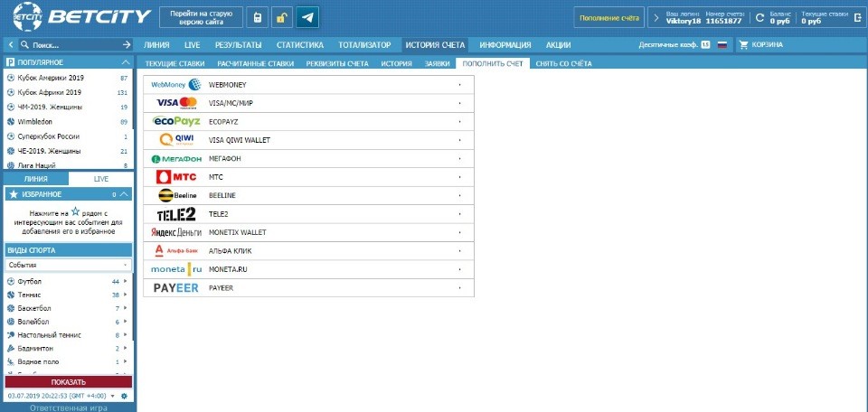The image size is (868, 412).
Task: Open the События dropdown
Action: point(69,265)
